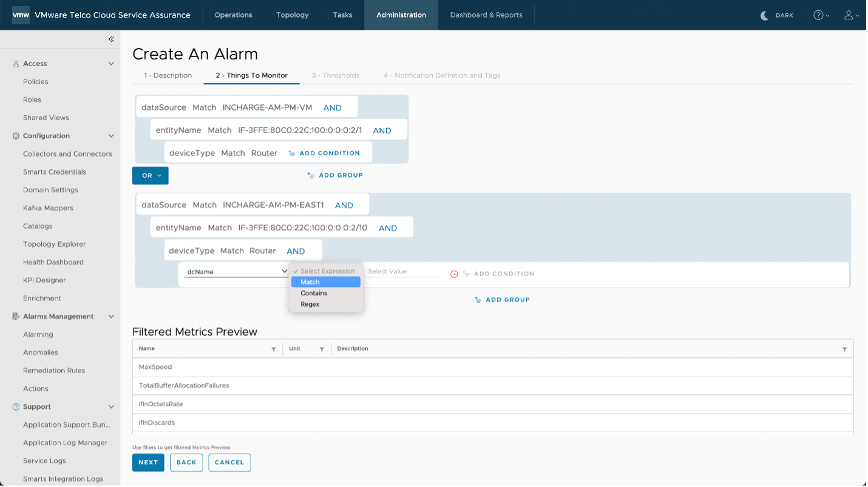Open Smarts Credentials page
Screen dimensions: 868x487
(x=55, y=172)
